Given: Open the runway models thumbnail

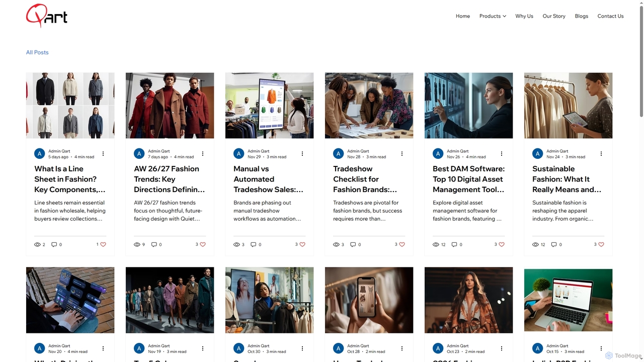Looking at the screenshot, I should click(170, 300).
